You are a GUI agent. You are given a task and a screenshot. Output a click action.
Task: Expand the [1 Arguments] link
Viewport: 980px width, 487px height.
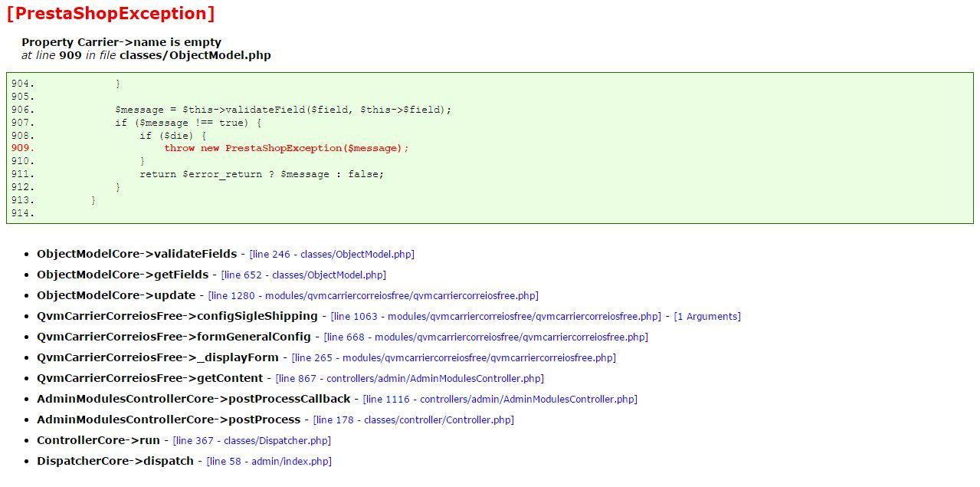(707, 316)
